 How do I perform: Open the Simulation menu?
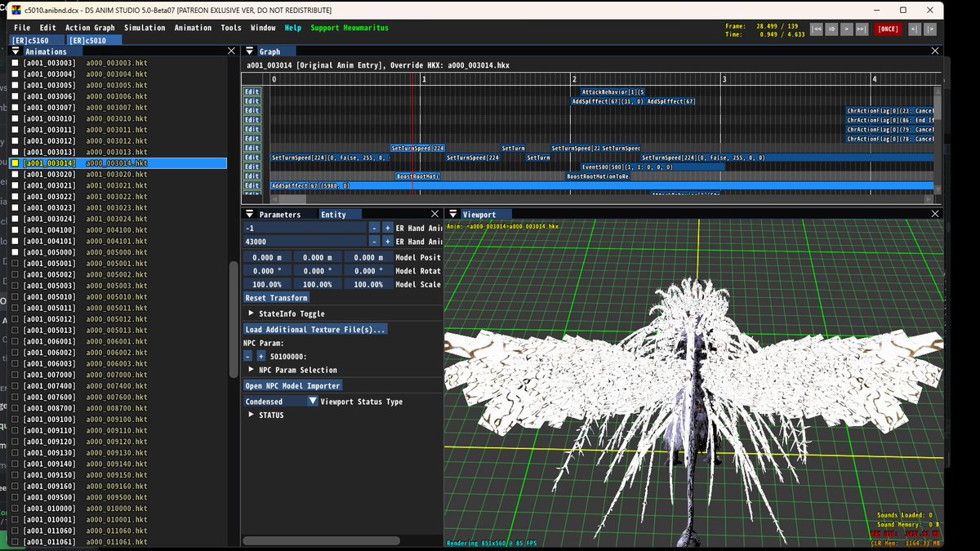click(145, 28)
